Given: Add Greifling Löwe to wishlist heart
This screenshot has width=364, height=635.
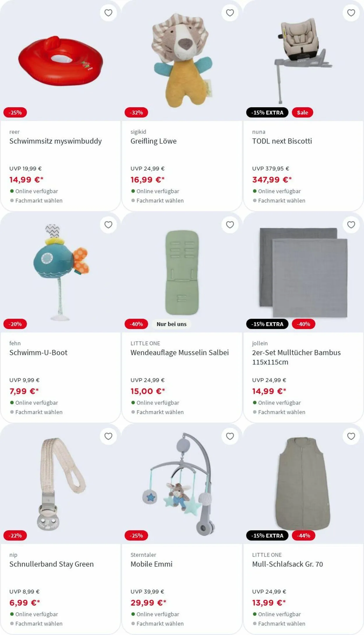Looking at the screenshot, I should (230, 13).
